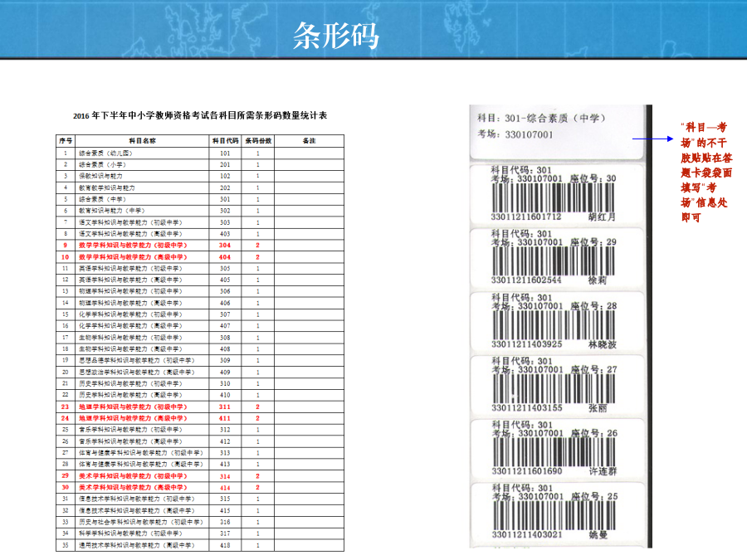747x560 pixels.
Task: Select 科学学科知识与教学能力(初级中学) row
Action: pos(200,533)
